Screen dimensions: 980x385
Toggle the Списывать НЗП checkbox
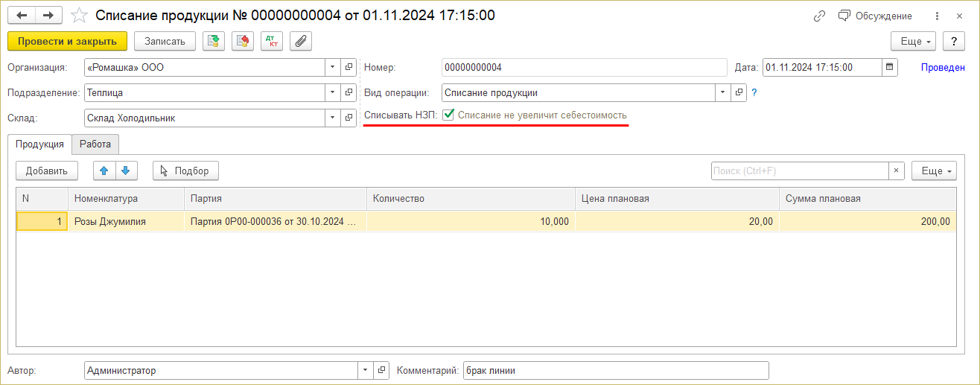[x=448, y=115]
